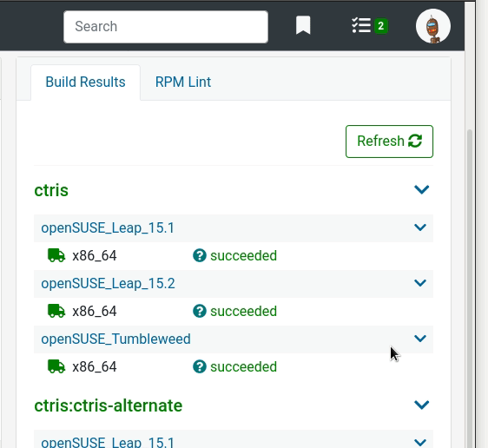Open openSUSE_Leap_15.1 link under ctris-alternate
The width and height of the screenshot is (488, 448).
pos(108,443)
